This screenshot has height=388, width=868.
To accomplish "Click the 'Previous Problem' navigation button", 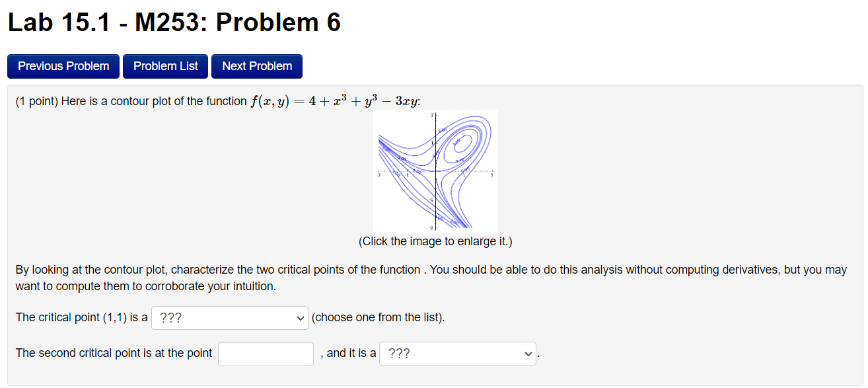I will 63,66.
